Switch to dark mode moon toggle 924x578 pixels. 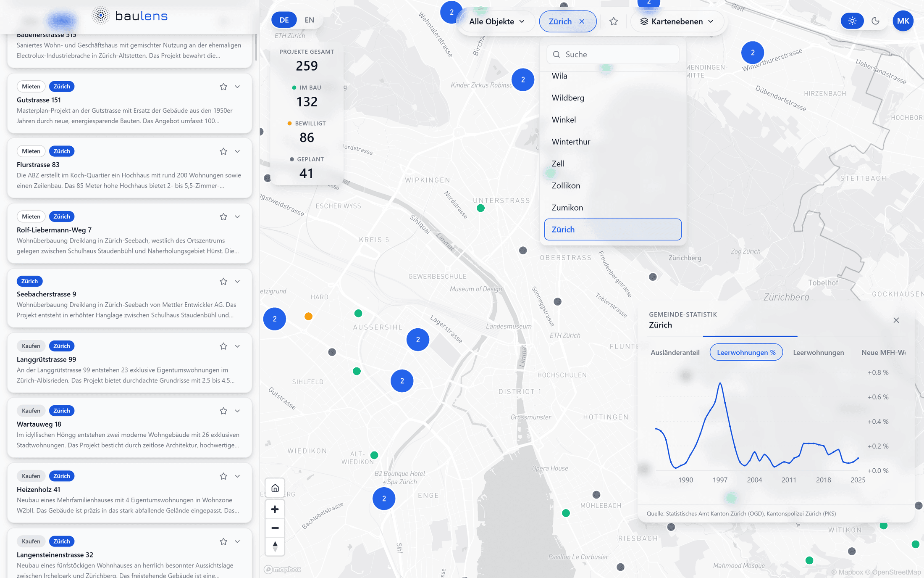point(875,21)
